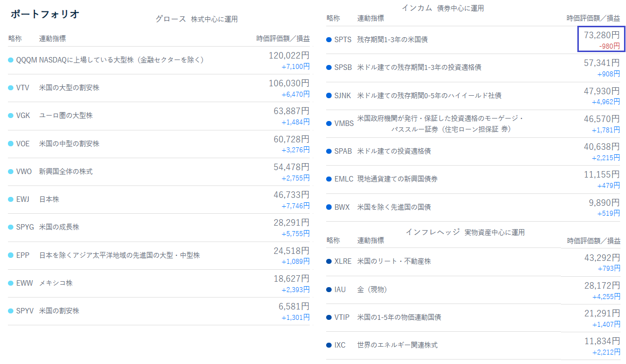This screenshot has height=364, width=626.
Task: Select the SPAB ticker symbol
Action: click(343, 151)
